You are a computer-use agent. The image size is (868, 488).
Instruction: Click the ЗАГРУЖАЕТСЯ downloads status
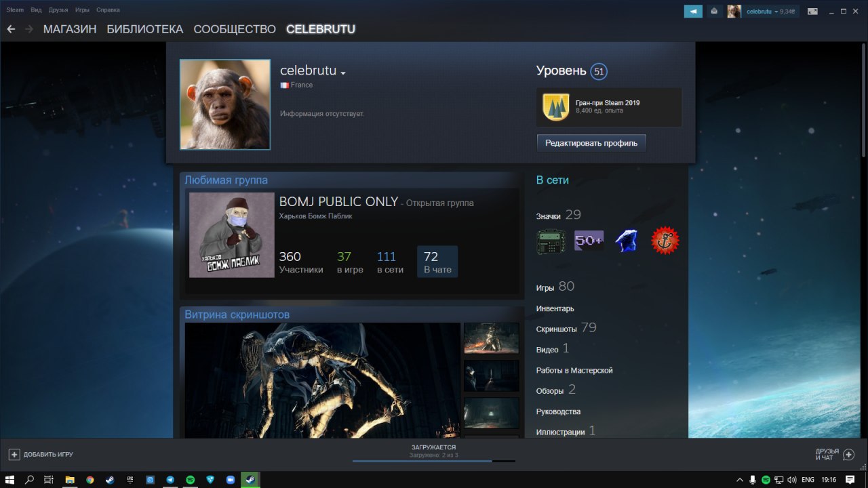tap(434, 447)
